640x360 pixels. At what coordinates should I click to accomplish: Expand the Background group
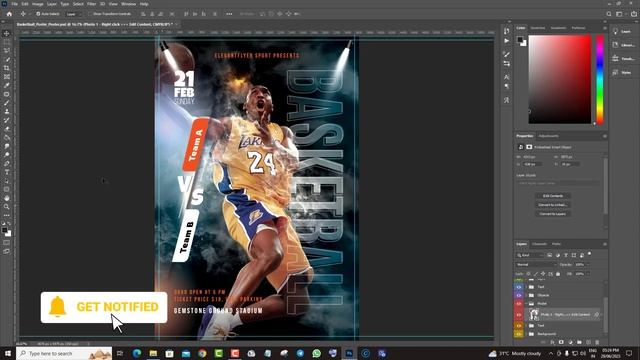pos(526,334)
